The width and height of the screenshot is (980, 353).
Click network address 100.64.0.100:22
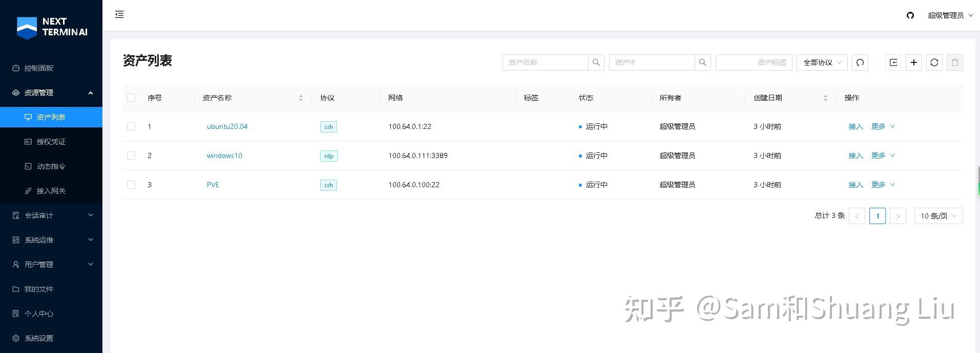point(414,185)
